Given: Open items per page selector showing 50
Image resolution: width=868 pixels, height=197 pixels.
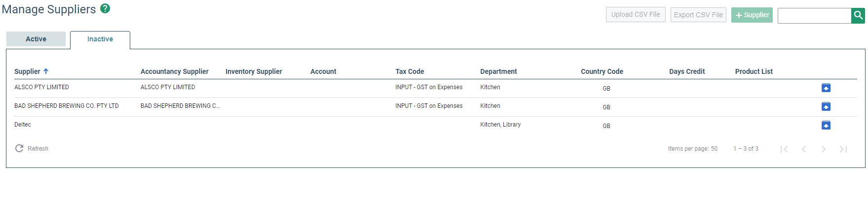Looking at the screenshot, I should (714, 148).
